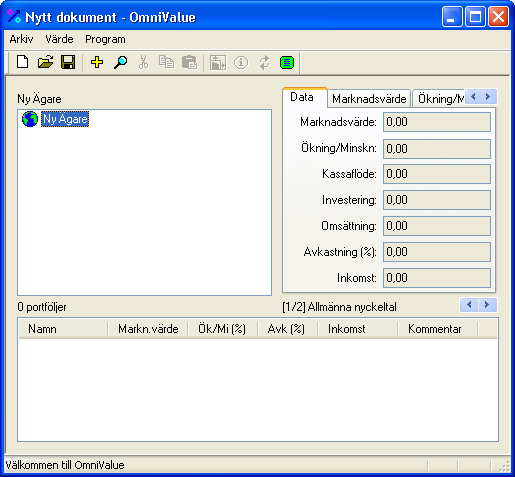Click the '0 portföljer' label
The image size is (515, 477).
42,307
